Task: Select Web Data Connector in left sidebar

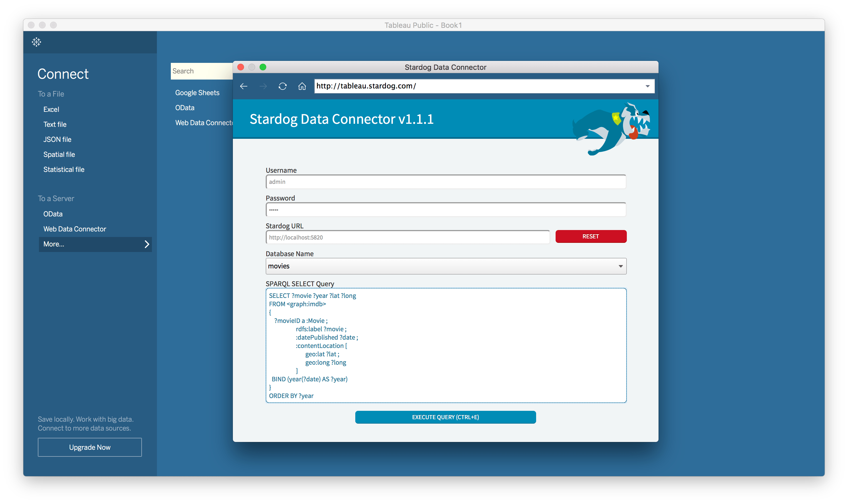Action: pos(75,229)
